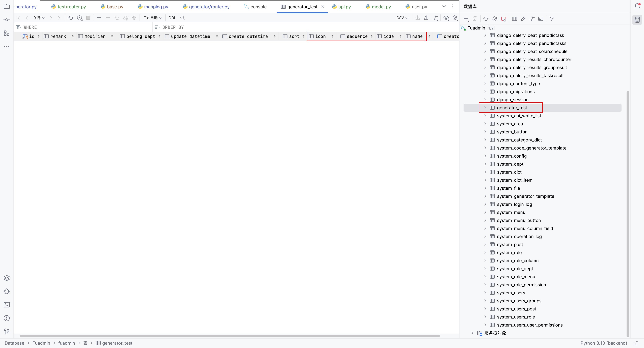The width and height of the screenshot is (644, 348).
Task: Open the CSV export format dropdown
Action: pos(402,18)
